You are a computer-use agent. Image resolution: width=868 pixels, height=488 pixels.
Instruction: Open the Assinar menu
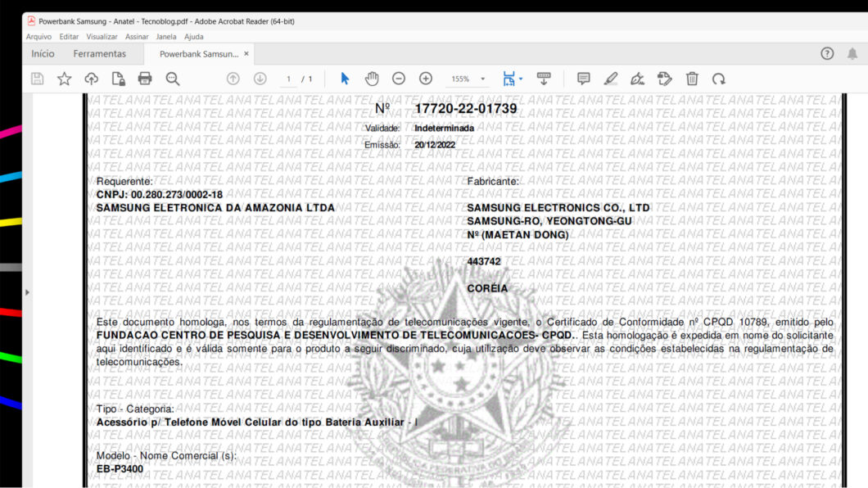pos(137,37)
